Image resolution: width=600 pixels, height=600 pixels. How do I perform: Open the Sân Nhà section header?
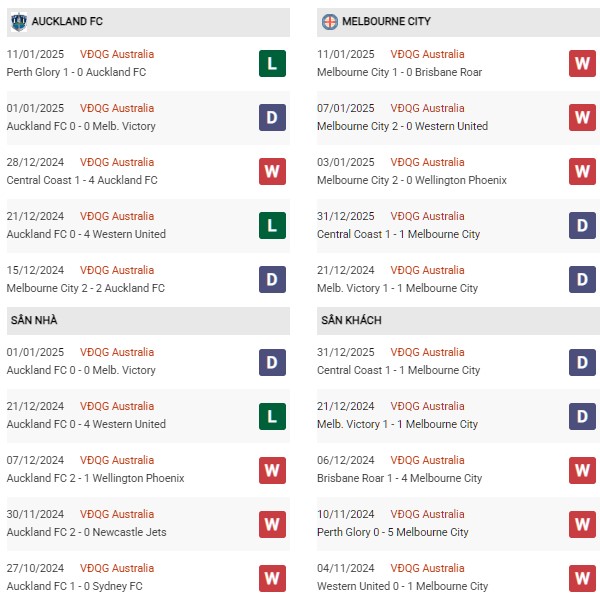coord(148,321)
